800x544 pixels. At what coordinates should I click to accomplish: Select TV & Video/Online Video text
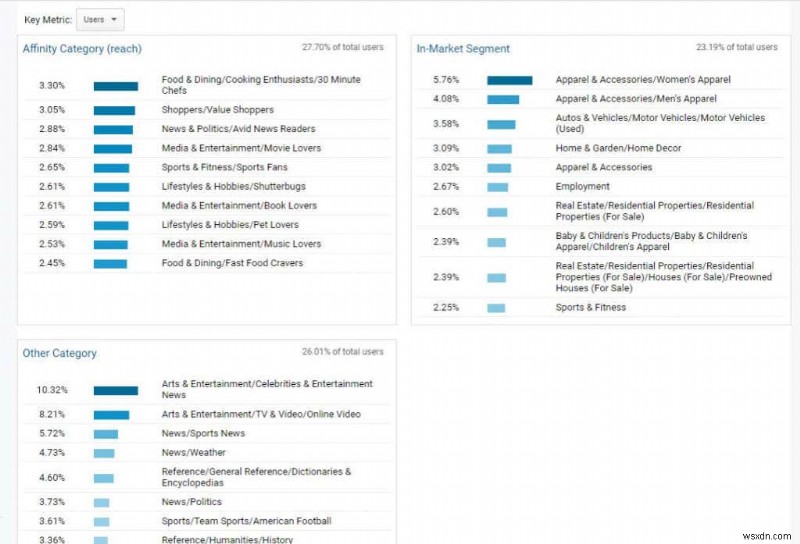coord(261,414)
